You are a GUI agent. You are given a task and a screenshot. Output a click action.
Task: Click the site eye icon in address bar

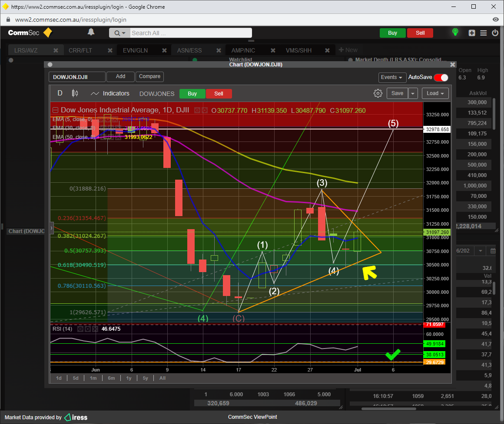tap(496, 20)
